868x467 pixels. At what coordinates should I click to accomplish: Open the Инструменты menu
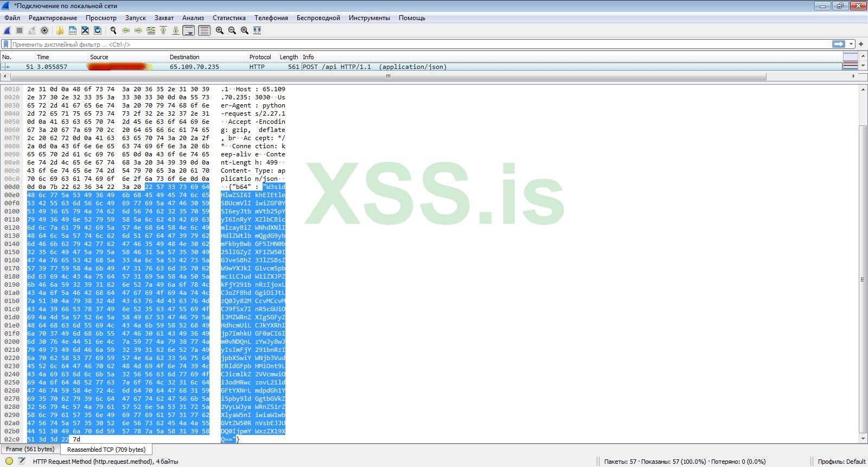point(369,18)
